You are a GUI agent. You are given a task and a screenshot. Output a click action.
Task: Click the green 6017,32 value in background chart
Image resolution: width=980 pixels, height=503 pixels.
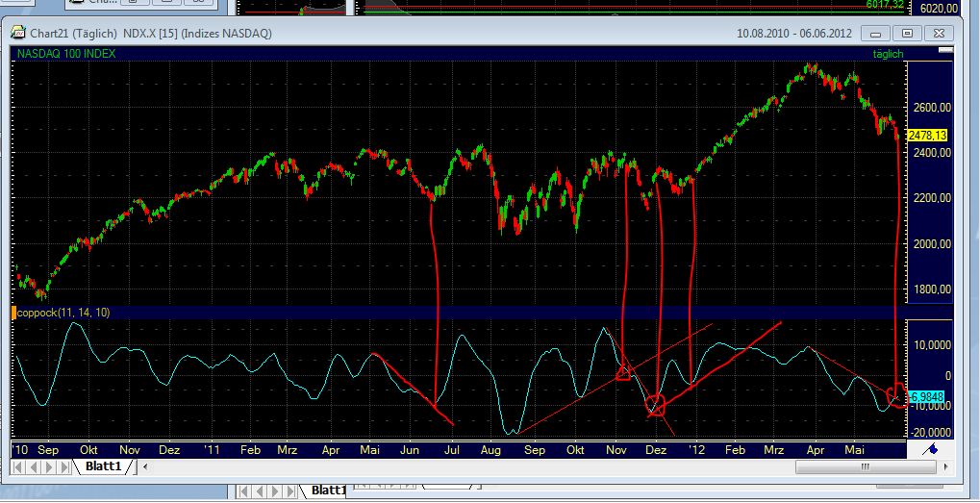click(x=885, y=5)
